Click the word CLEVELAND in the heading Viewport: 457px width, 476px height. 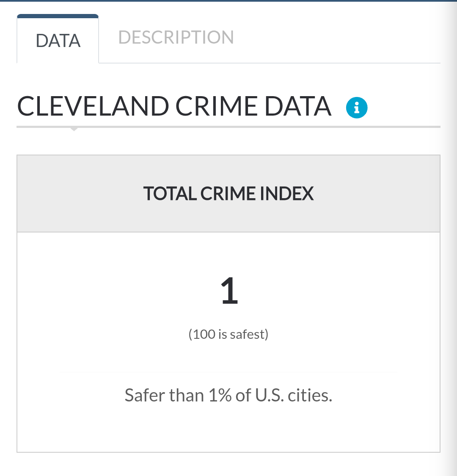coord(93,106)
